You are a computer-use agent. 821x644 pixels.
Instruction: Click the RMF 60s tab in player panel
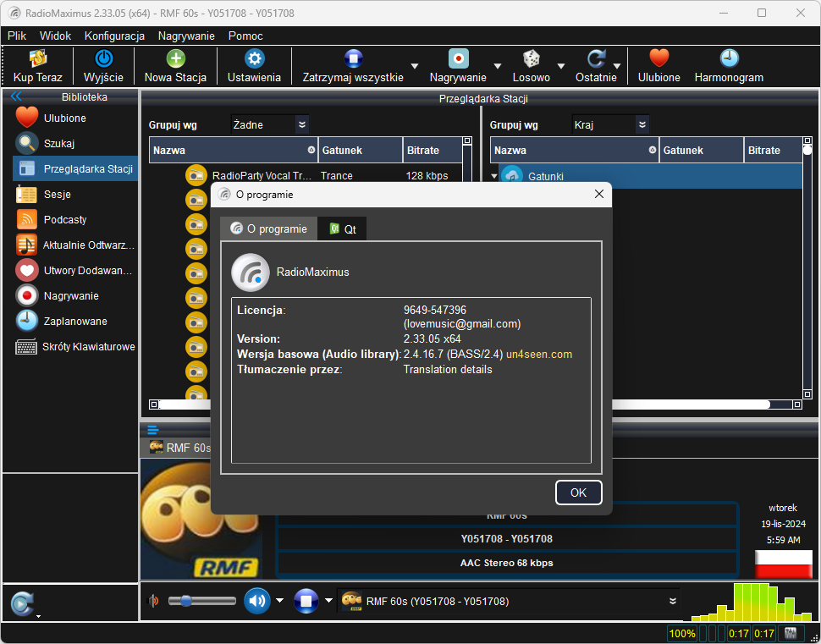pos(175,448)
